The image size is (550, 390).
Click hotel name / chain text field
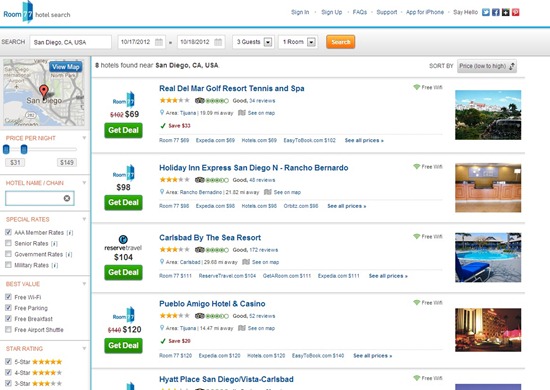[x=39, y=198]
